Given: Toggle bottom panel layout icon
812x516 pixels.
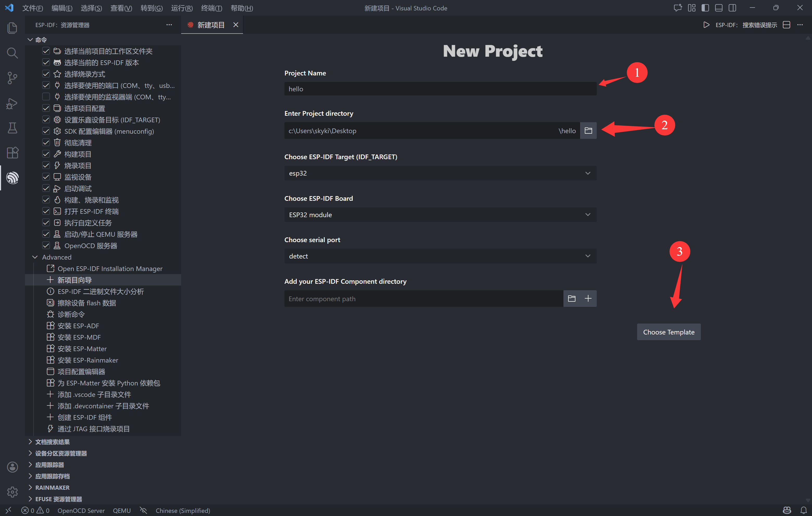Looking at the screenshot, I should (719, 8).
